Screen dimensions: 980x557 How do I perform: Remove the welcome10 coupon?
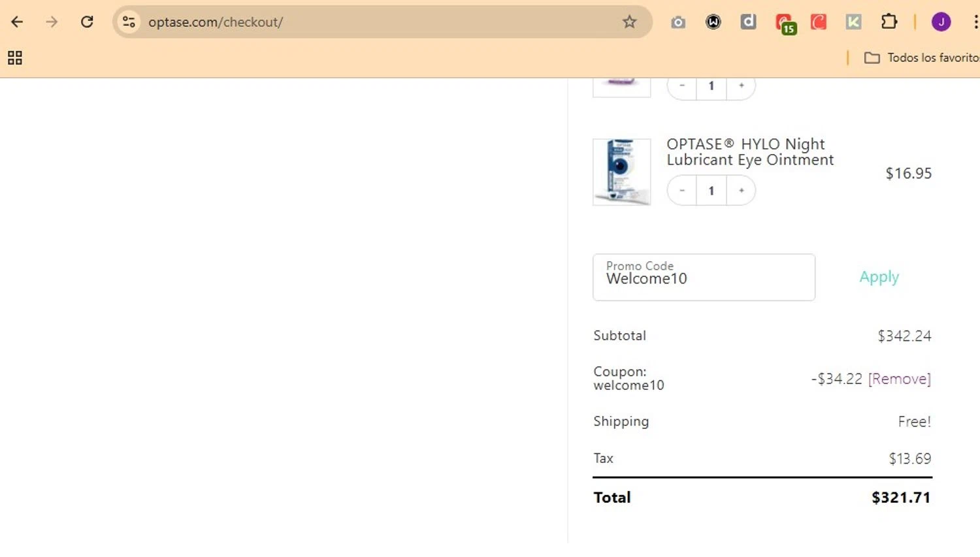pyautogui.click(x=899, y=379)
